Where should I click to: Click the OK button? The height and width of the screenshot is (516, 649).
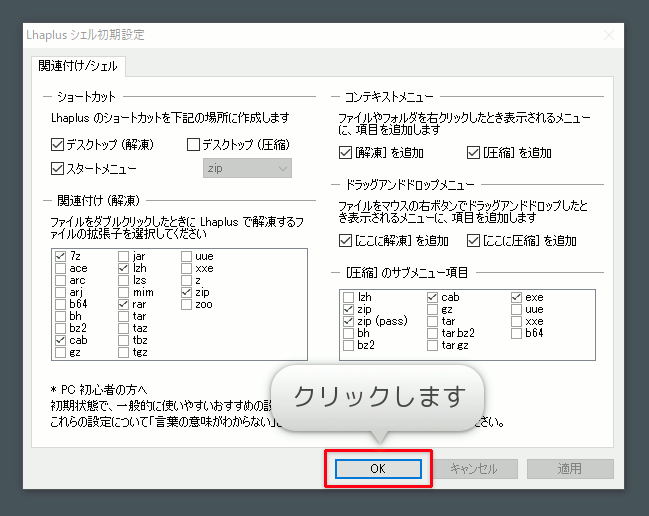click(x=377, y=468)
